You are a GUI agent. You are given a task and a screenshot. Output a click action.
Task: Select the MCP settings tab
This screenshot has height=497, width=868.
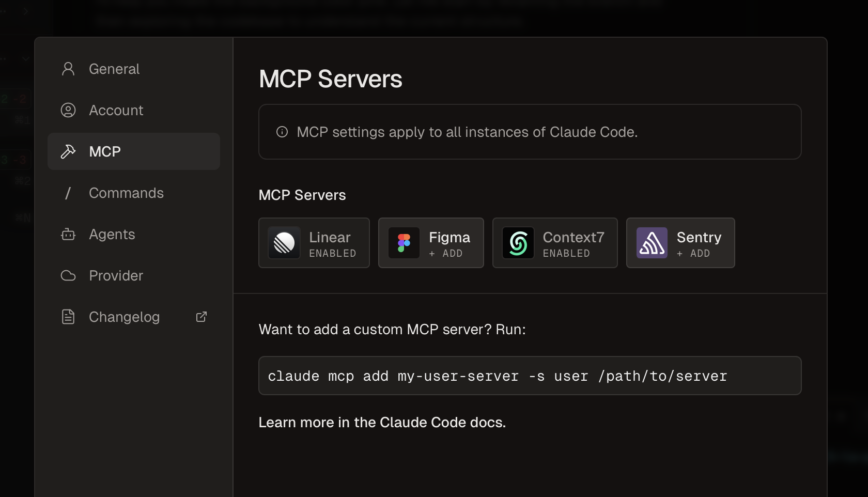pyautogui.click(x=134, y=151)
